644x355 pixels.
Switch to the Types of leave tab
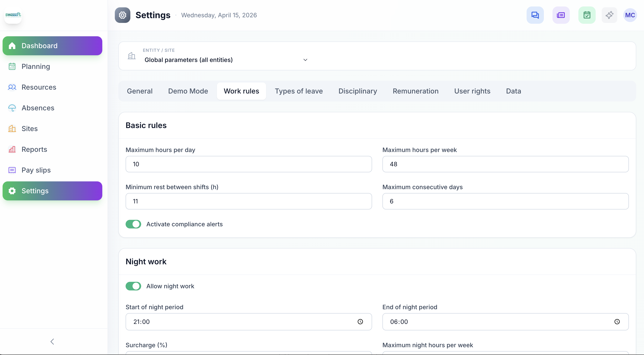[x=299, y=91]
